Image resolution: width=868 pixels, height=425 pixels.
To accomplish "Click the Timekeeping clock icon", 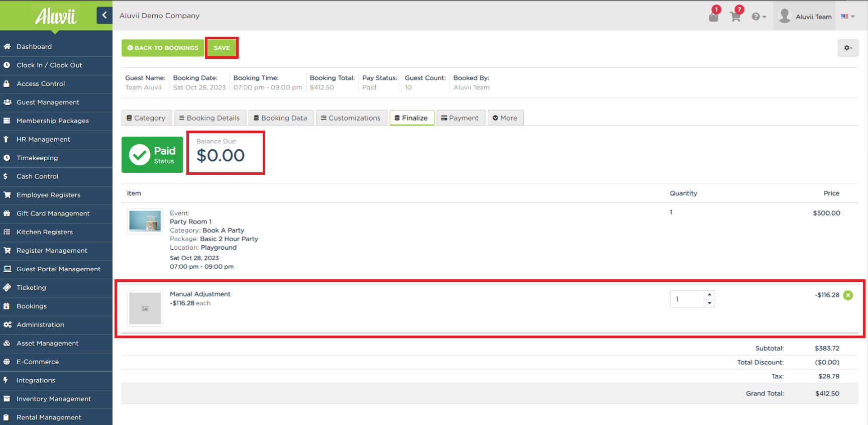I will 7,158.
